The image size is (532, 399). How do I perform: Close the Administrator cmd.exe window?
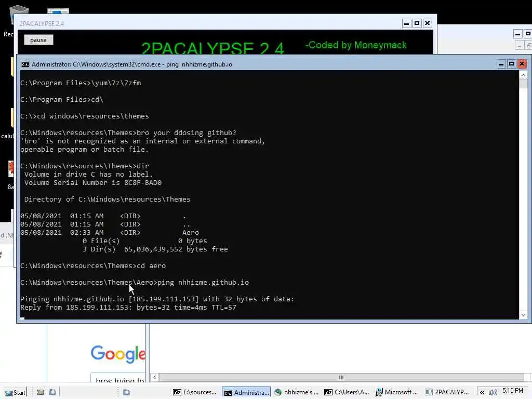(522, 64)
